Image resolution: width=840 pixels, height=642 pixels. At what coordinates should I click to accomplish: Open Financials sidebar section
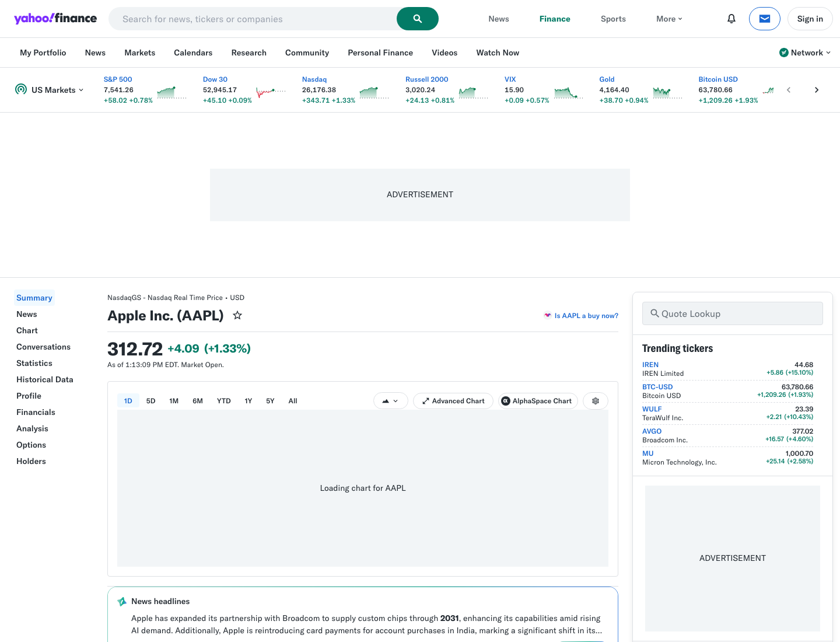pyautogui.click(x=36, y=412)
